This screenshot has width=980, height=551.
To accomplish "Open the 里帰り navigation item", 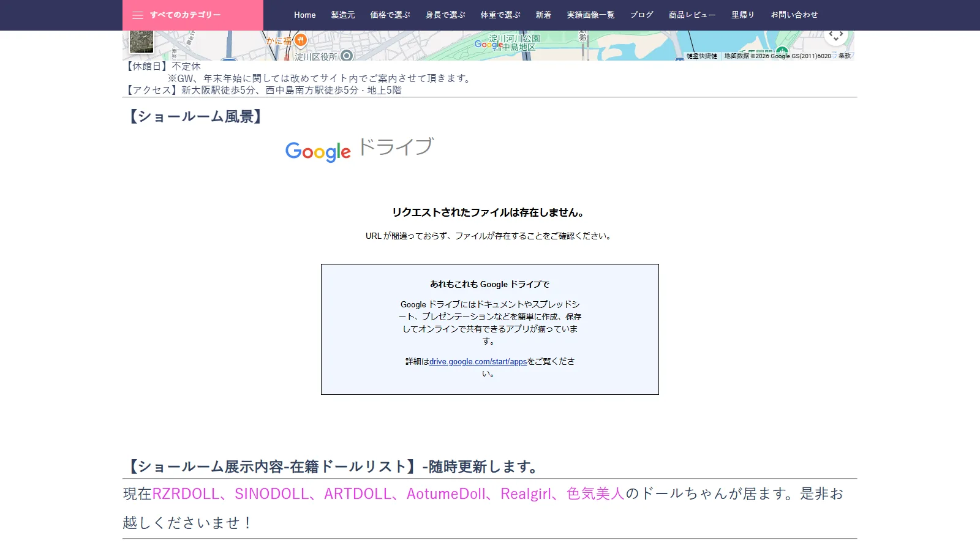I will 743,15.
